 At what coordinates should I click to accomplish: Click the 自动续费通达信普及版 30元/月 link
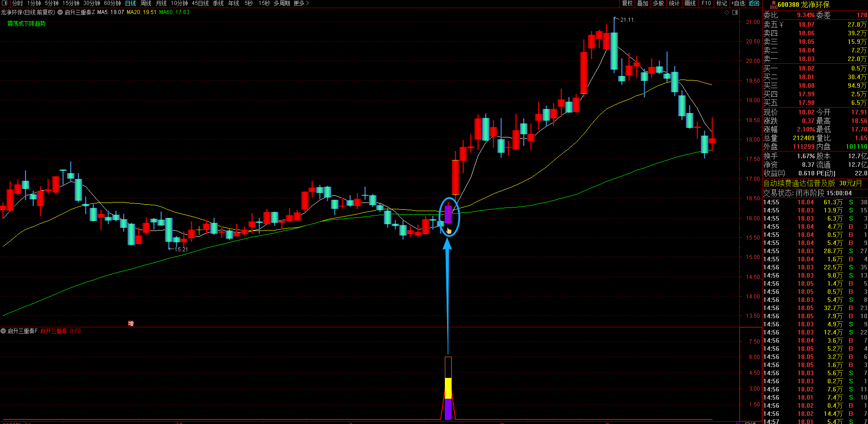click(x=812, y=183)
